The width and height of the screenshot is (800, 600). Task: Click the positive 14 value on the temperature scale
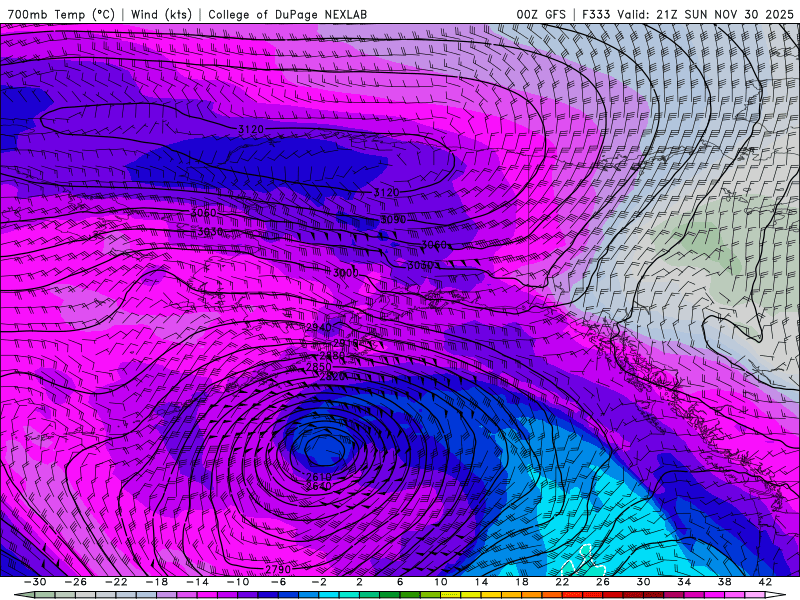pos(481,582)
